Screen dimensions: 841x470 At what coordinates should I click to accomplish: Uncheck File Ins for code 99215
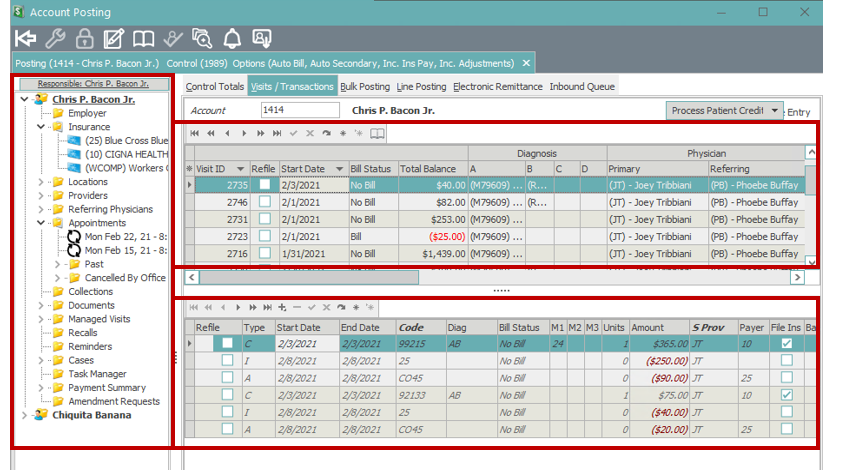pyautogui.click(x=786, y=343)
